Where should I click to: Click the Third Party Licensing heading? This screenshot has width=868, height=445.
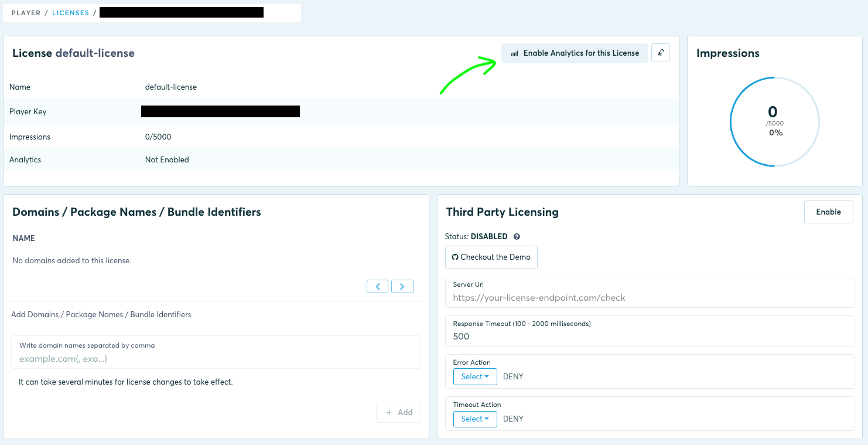point(503,212)
